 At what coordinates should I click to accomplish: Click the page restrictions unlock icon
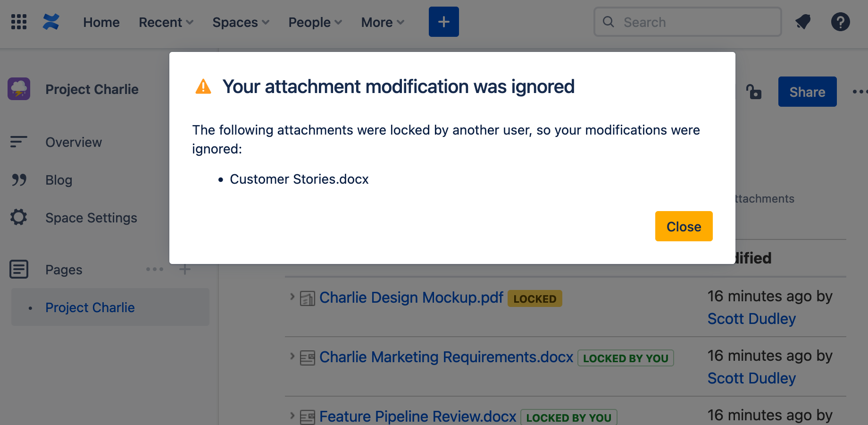pyautogui.click(x=754, y=92)
